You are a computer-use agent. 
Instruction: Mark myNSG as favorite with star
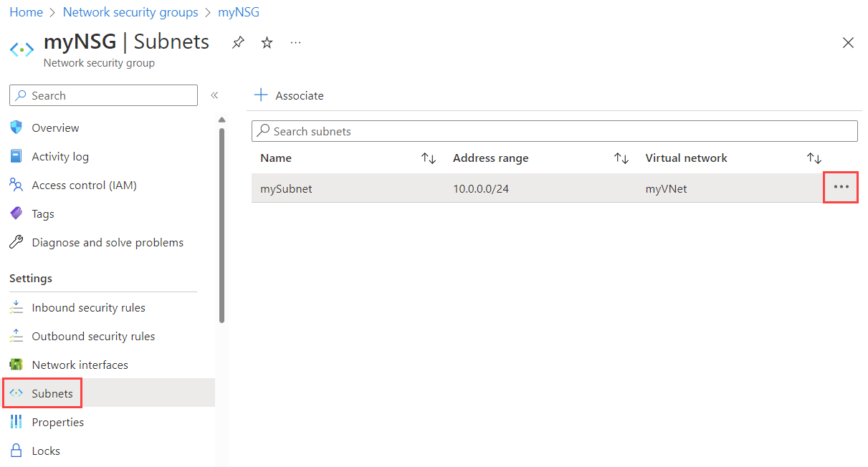[x=266, y=42]
